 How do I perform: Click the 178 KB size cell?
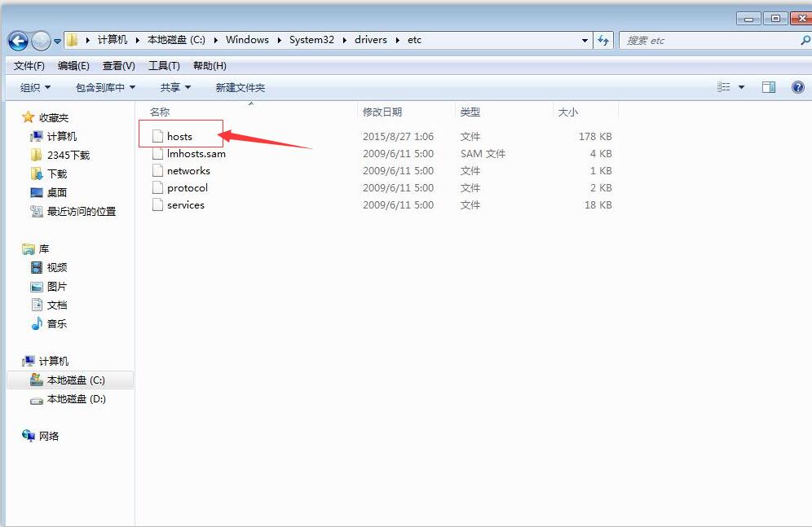pyautogui.click(x=595, y=137)
